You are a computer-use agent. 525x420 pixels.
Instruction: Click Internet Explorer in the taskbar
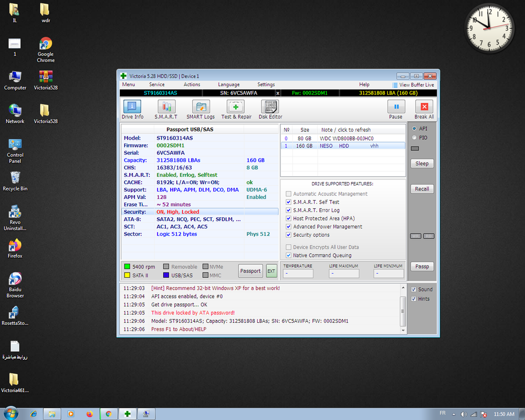[x=34, y=414]
